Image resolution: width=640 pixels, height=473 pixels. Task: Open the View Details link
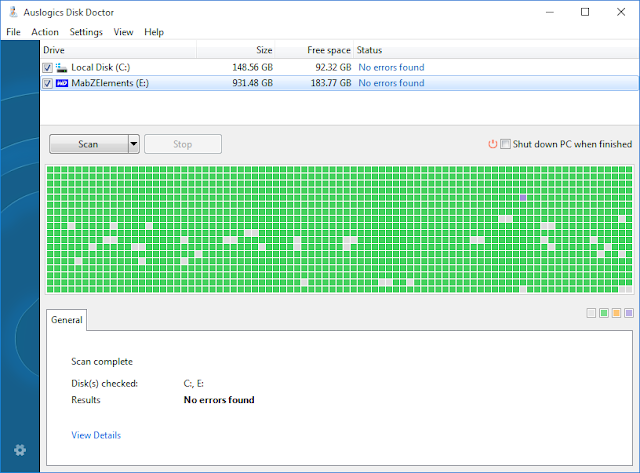click(96, 435)
